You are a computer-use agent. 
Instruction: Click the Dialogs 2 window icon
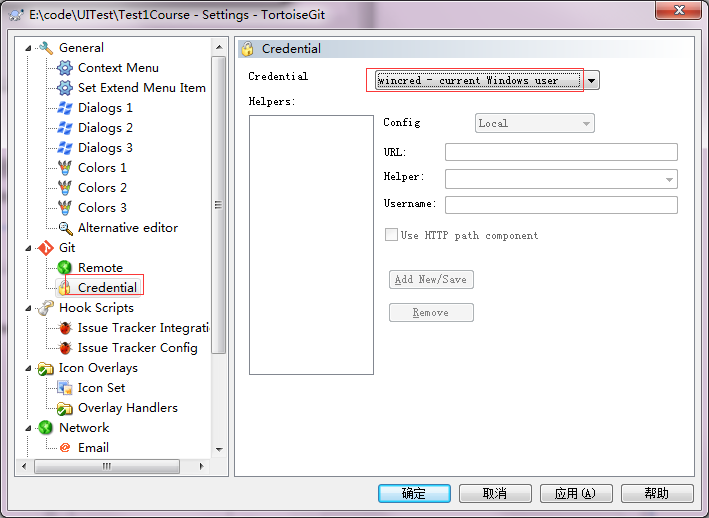[x=65, y=128]
